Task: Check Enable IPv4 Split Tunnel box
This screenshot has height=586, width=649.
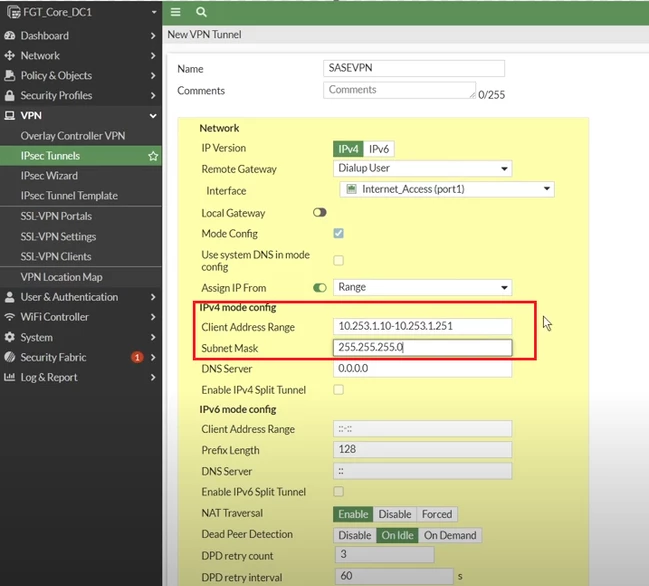Action: [x=339, y=390]
